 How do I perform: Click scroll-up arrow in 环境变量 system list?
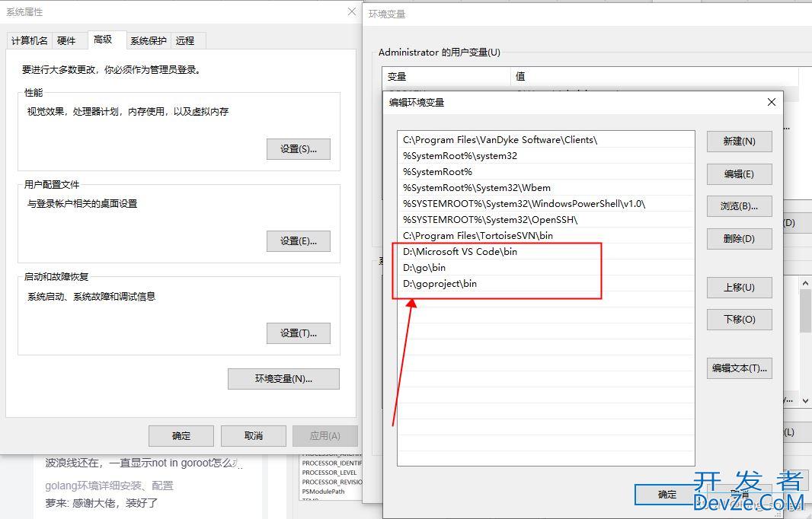click(805, 284)
